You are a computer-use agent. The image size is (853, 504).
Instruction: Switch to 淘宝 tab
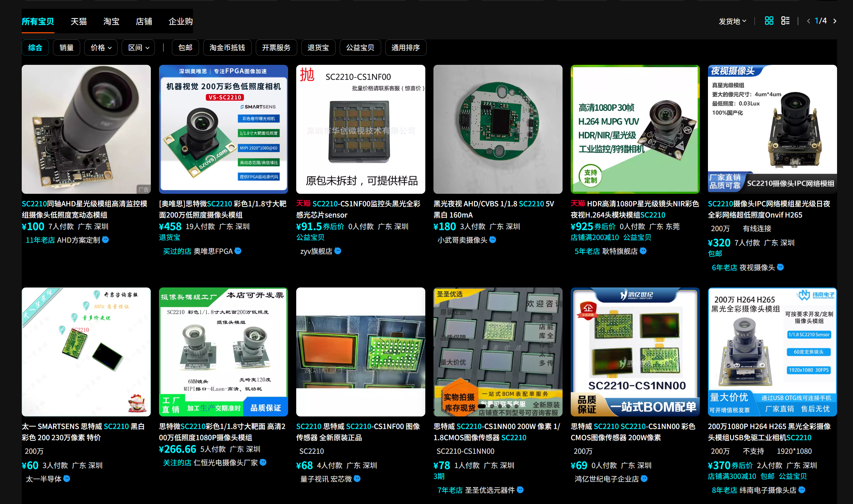coord(111,21)
